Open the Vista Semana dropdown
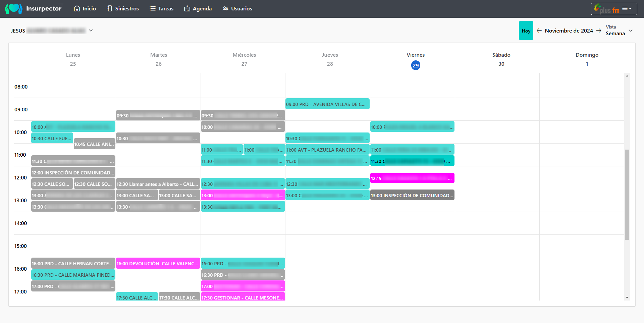Screen dimensions: 644x323 pos(619,31)
